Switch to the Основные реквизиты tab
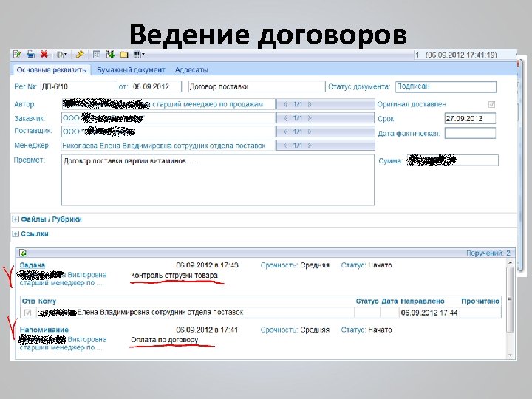 coord(52,70)
